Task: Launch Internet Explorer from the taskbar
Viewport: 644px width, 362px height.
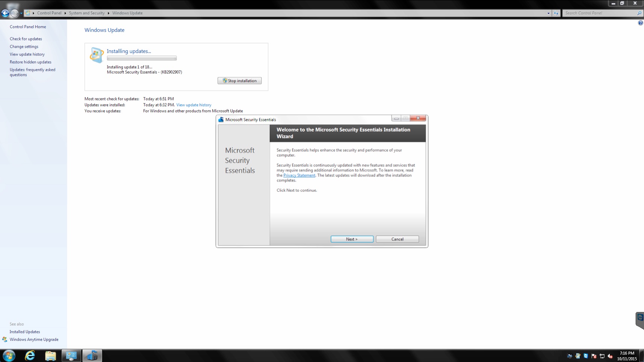Action: 30,355
